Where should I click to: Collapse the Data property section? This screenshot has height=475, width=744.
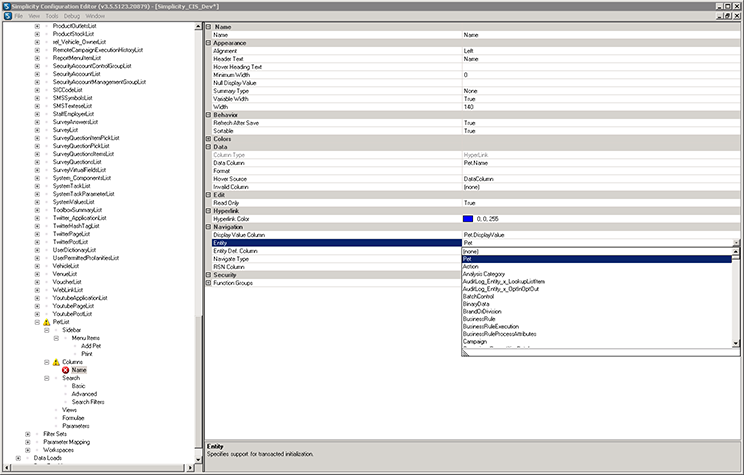[208, 147]
